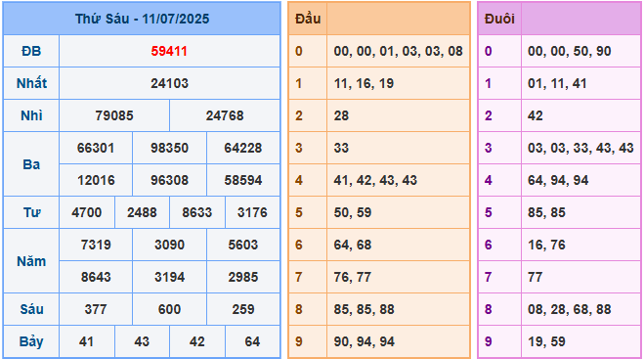Select sixth prize number 600

[169, 309]
